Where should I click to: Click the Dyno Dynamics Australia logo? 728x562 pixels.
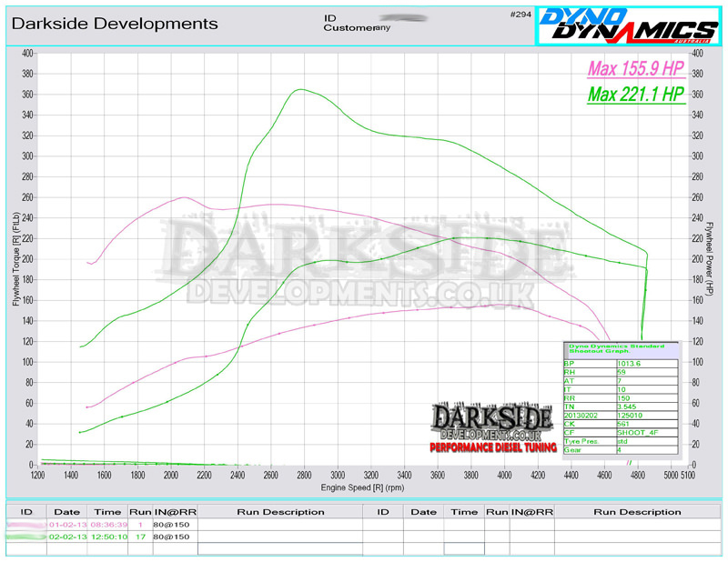coord(628,25)
